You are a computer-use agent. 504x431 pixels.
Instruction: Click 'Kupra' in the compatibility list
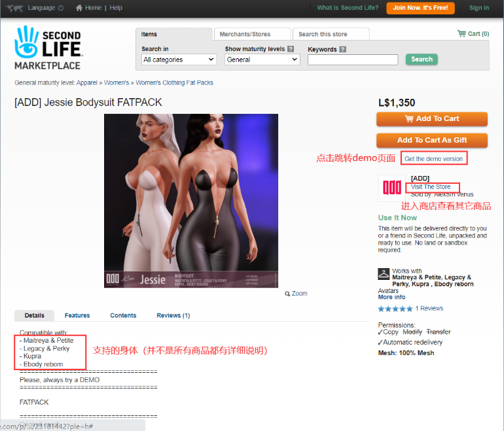[x=32, y=356]
